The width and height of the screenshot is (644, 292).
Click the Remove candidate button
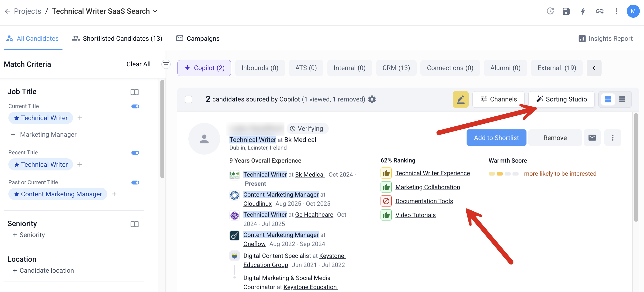coord(555,138)
